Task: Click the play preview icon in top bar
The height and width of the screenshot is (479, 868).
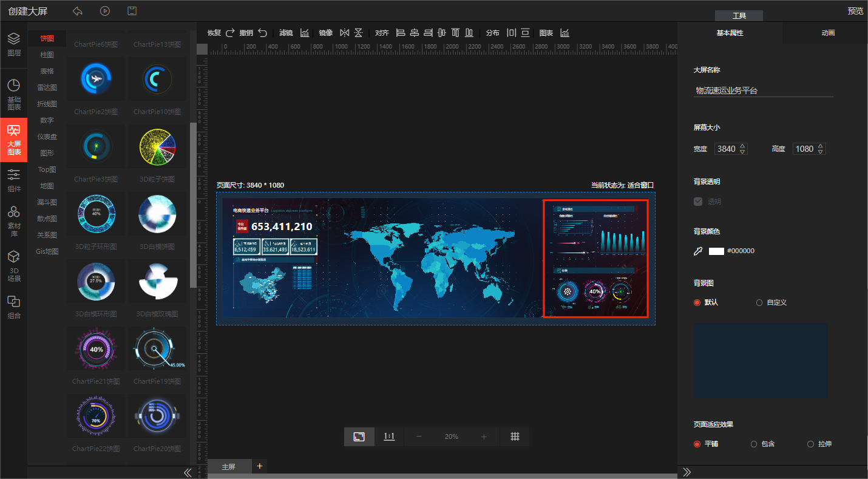Action: coord(105,11)
